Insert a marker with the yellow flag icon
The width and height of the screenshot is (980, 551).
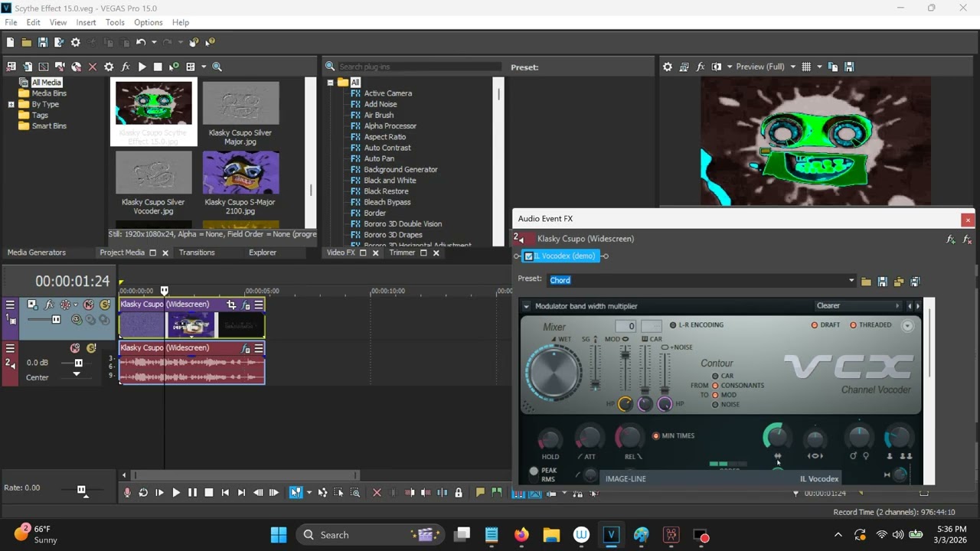[x=480, y=493]
